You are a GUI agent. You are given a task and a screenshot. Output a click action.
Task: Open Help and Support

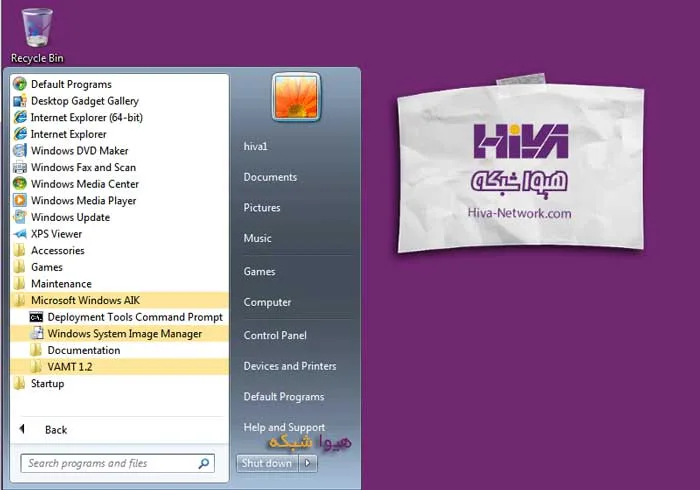[284, 428]
